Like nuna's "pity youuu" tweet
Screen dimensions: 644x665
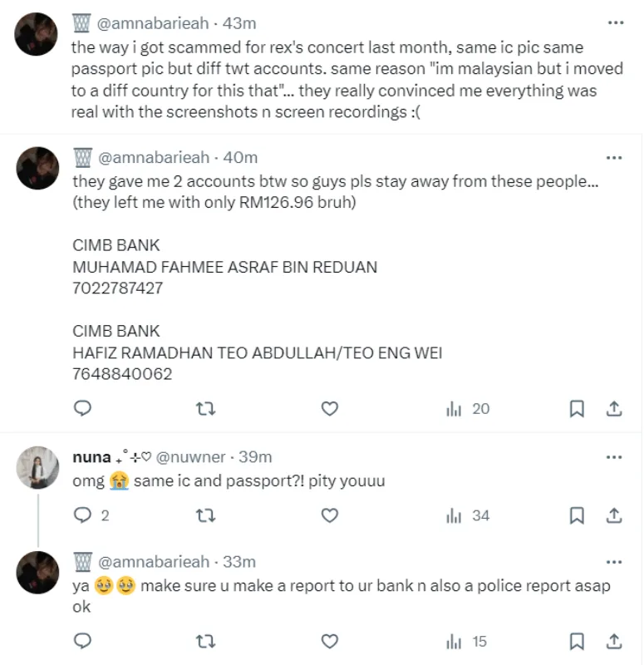[330, 516]
